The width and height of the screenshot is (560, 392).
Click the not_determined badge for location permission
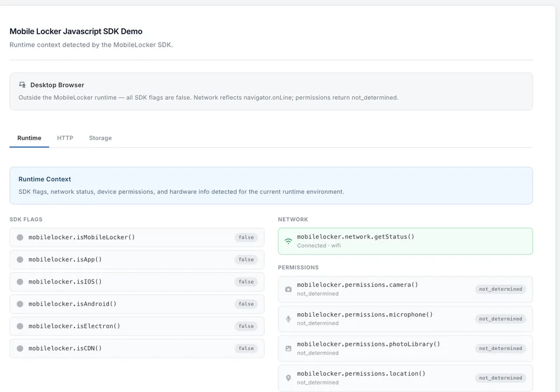[501, 378]
